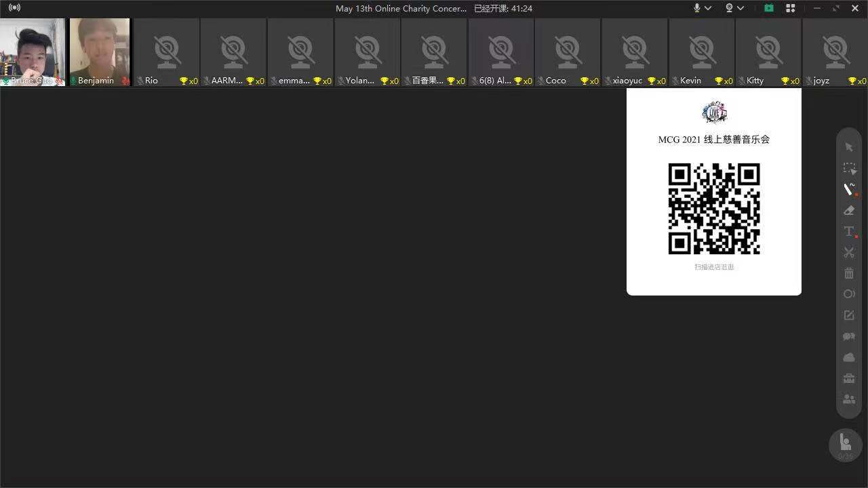Toggle the microphone in the title bar
Screen dimensions: 868x488
pos(696,8)
